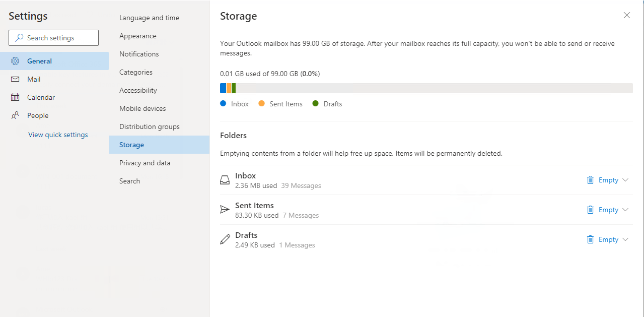This screenshot has height=317, width=644.
Task: Open Privacy and data
Action: click(x=159, y=163)
